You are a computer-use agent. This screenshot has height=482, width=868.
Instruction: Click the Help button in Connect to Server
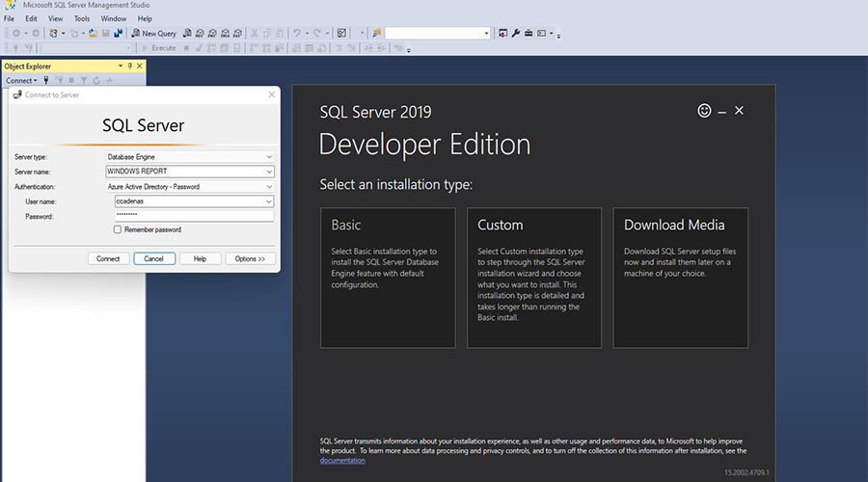tap(200, 258)
